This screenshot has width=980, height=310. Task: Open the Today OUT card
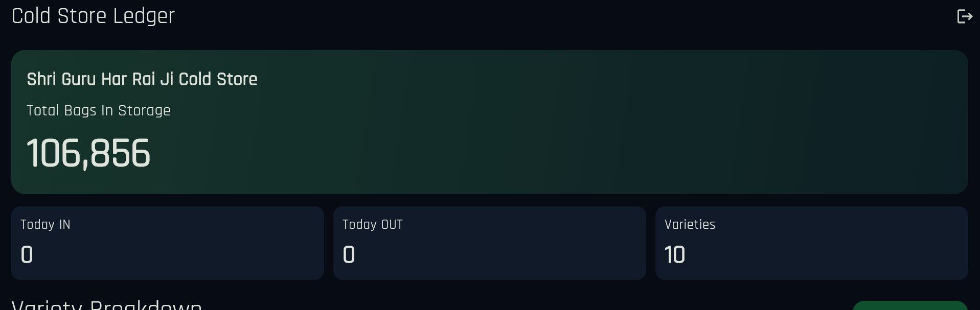point(490,243)
